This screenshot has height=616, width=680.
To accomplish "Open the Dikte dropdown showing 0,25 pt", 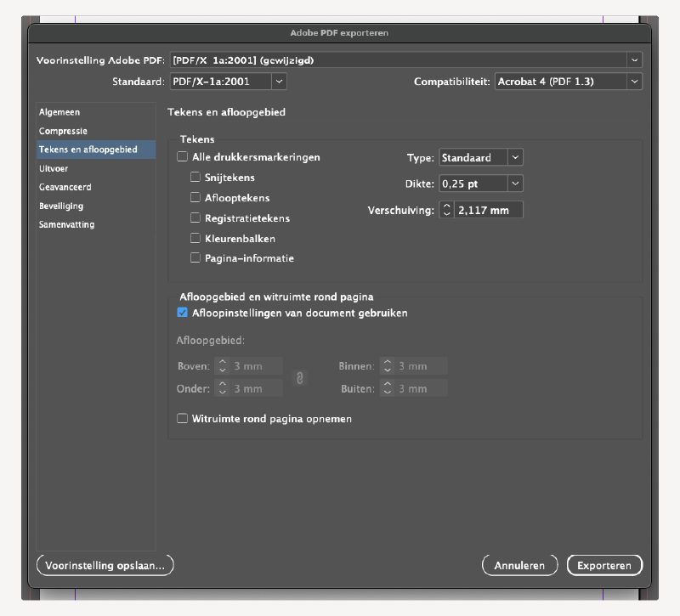I will (x=514, y=183).
